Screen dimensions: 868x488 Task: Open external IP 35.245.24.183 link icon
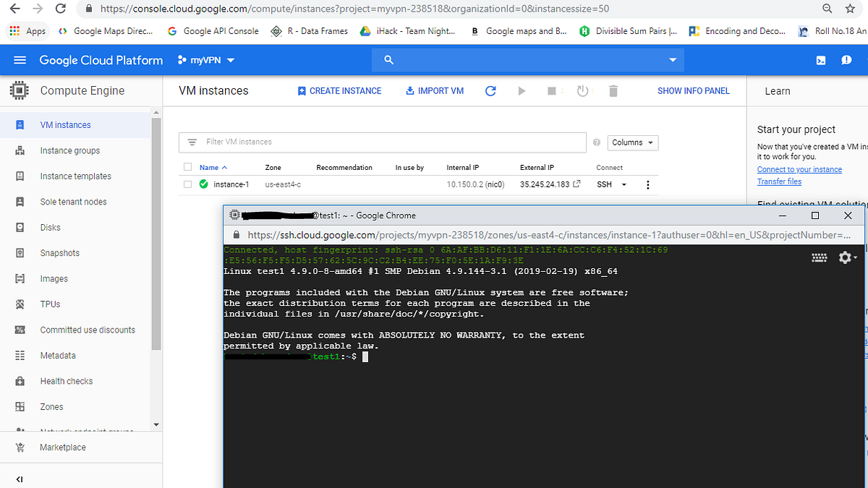point(576,184)
